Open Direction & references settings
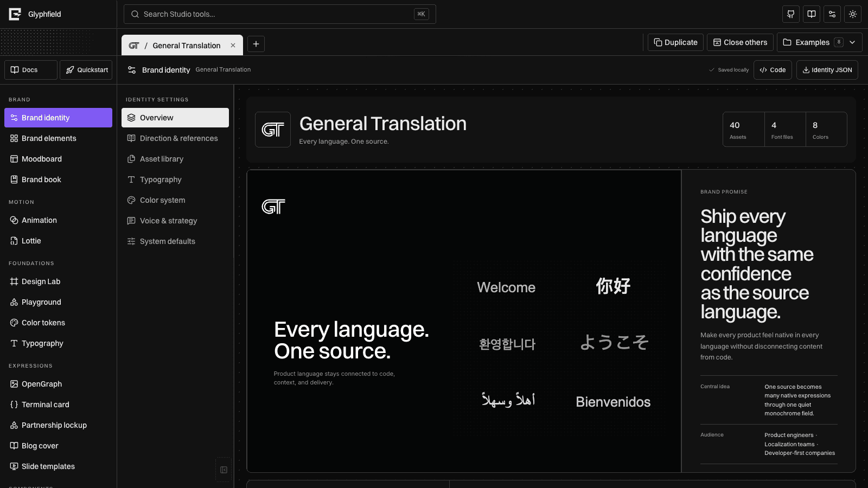The width and height of the screenshot is (868, 488). click(x=175, y=138)
